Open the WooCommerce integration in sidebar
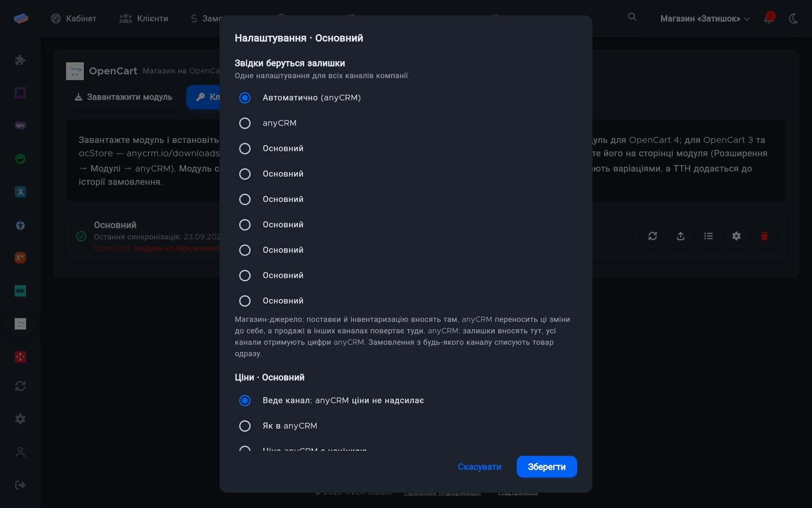The width and height of the screenshot is (812, 508). point(20,125)
